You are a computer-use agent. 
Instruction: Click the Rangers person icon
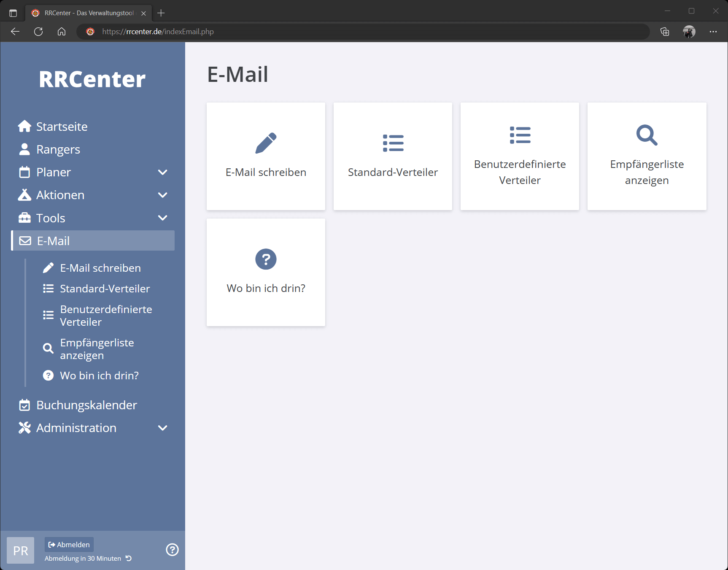[24, 149]
